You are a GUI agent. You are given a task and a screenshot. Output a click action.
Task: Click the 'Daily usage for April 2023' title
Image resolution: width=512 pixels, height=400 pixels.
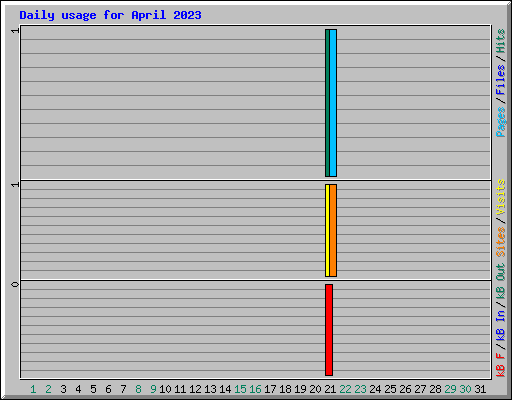110,15
